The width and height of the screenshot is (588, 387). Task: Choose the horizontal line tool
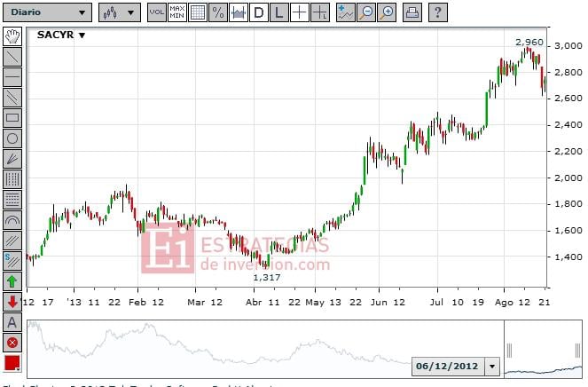tap(12, 76)
